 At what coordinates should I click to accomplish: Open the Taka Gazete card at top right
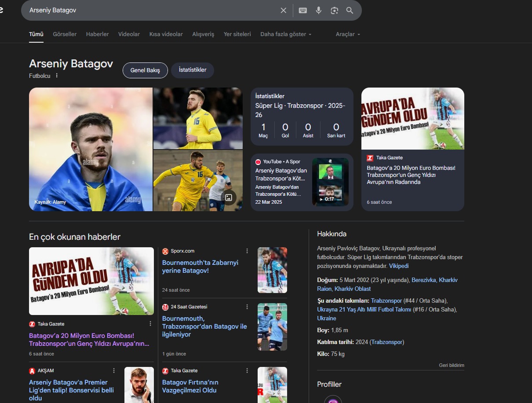click(413, 150)
